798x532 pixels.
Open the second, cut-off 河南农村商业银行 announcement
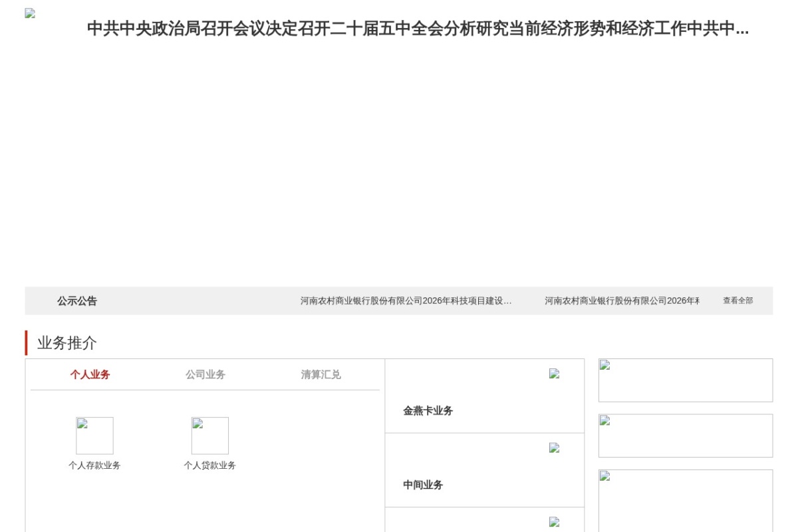click(x=622, y=301)
